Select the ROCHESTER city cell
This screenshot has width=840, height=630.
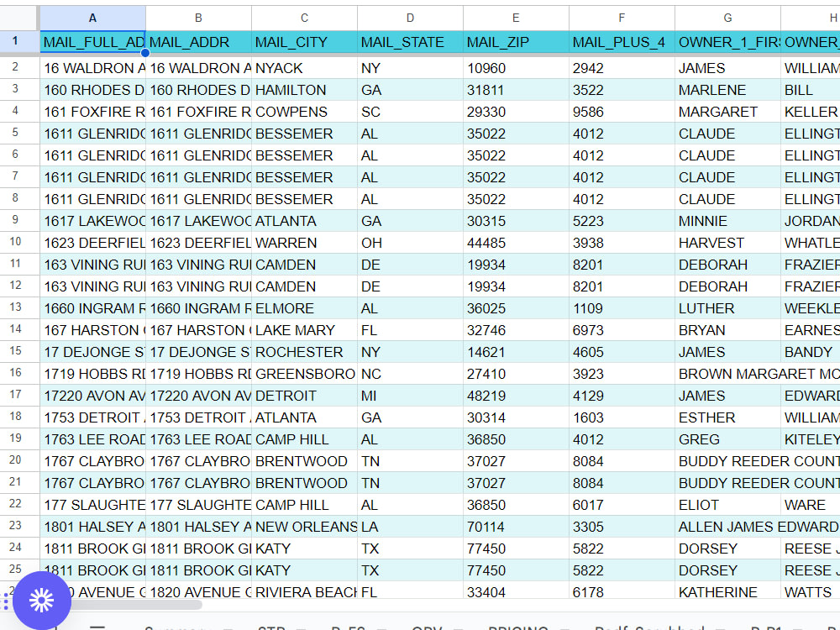[x=304, y=352]
